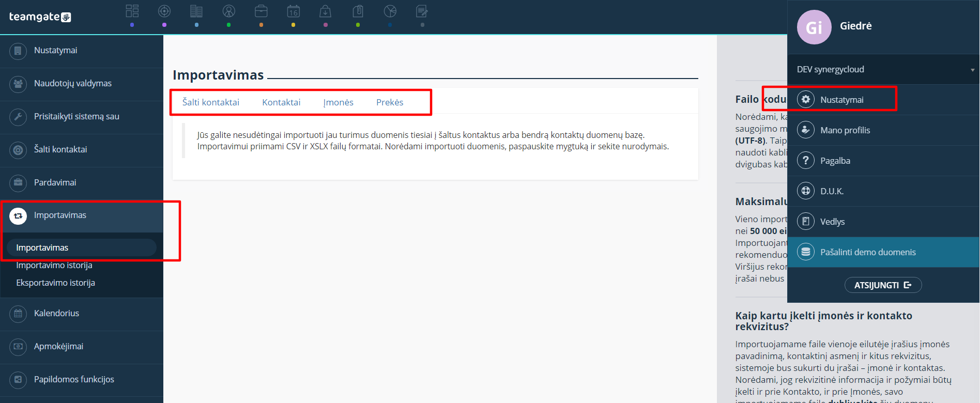Expand the Nustatymai section in left sidebar
Screen dimensions: 980x403
tap(82, 51)
